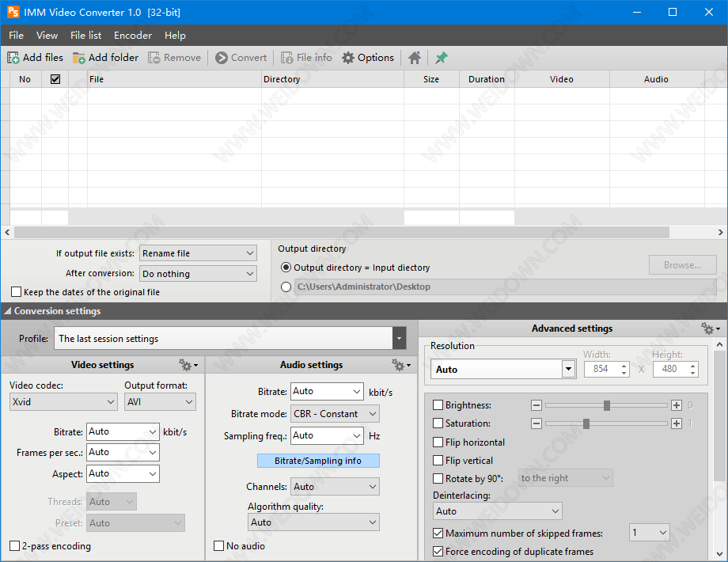Image resolution: width=728 pixels, height=562 pixels.
Task: Open the Encoder menu
Action: (133, 36)
